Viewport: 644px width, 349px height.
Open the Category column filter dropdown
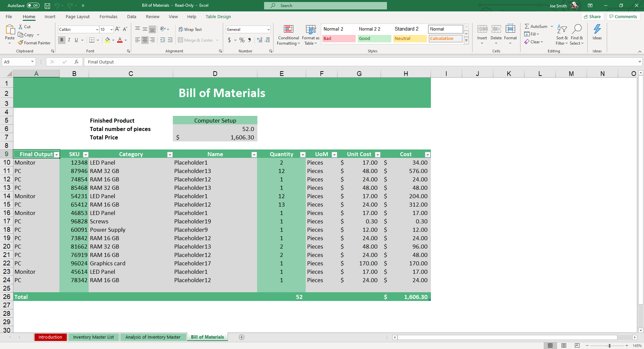point(170,154)
